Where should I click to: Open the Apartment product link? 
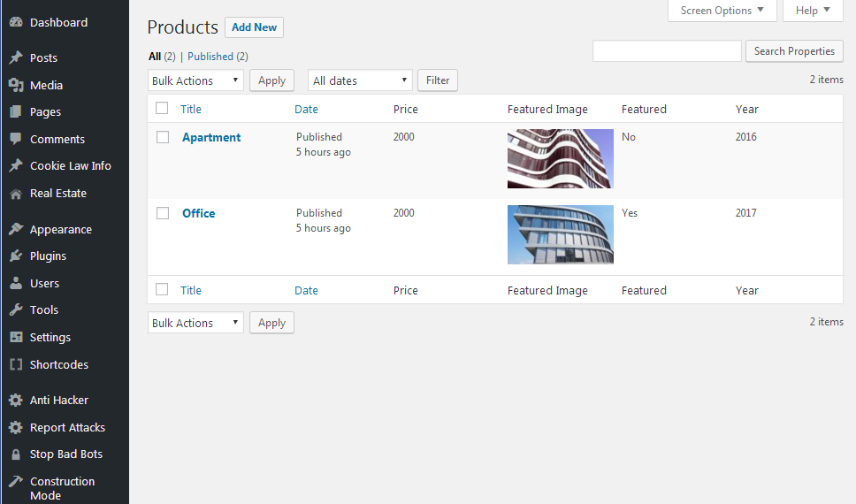pyautogui.click(x=211, y=138)
